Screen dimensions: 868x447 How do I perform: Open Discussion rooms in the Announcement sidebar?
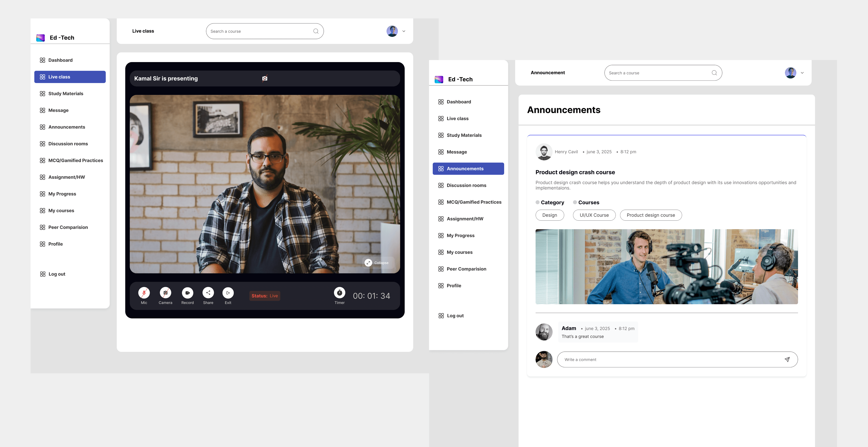[466, 185]
